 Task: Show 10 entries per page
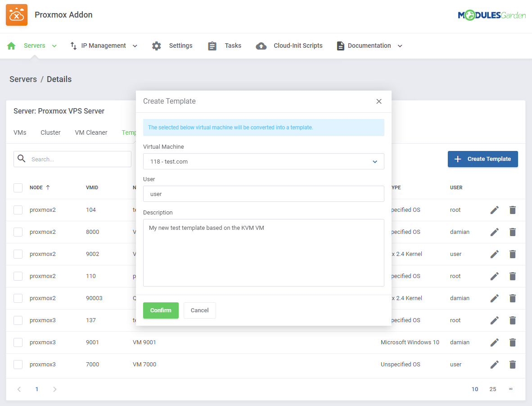[x=475, y=389]
